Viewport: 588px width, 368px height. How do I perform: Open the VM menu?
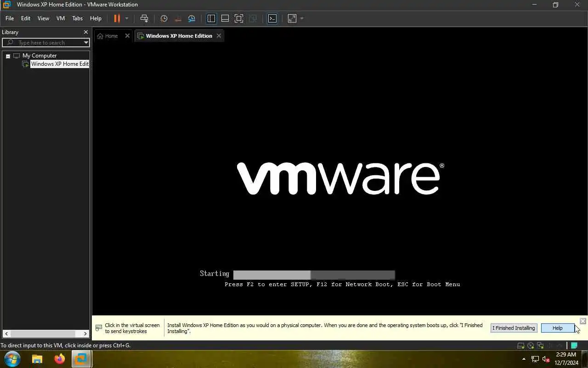61,18
